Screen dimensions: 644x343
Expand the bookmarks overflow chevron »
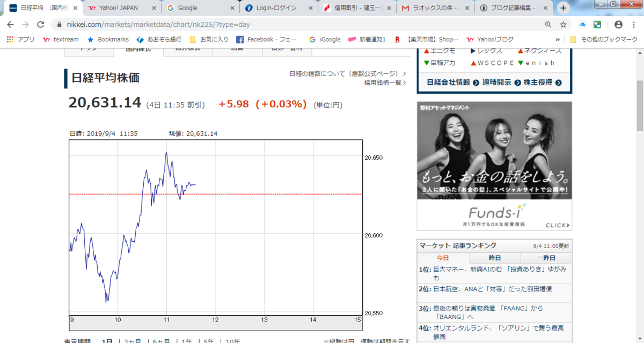click(x=558, y=39)
